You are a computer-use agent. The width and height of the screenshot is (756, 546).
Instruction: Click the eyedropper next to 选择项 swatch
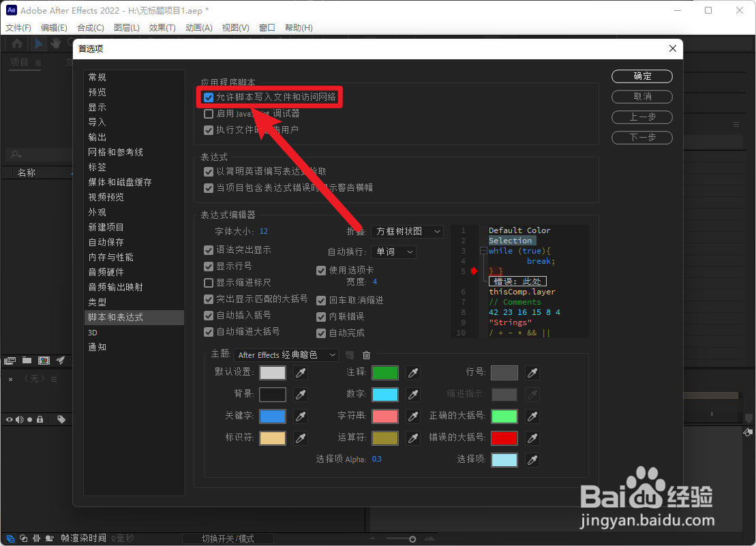click(x=532, y=459)
